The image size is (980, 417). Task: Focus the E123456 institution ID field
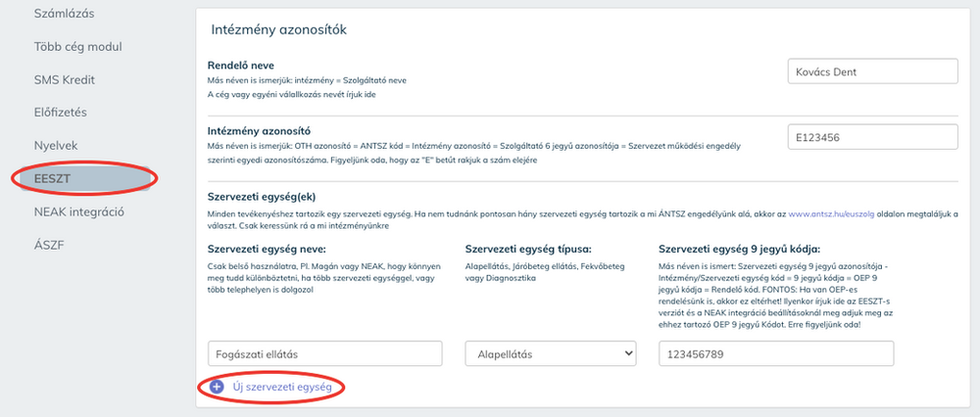(872, 138)
